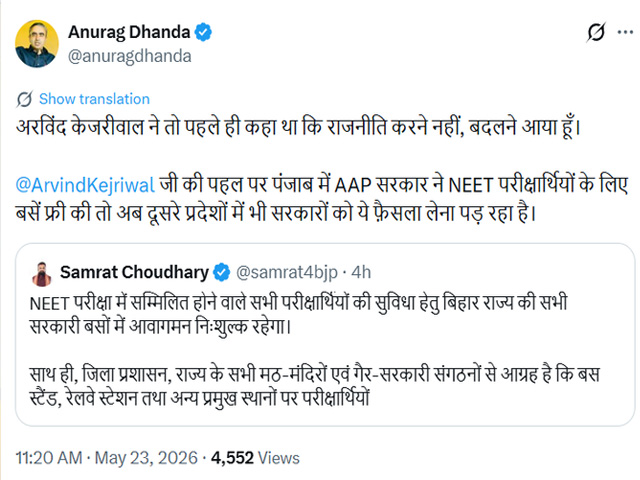Image resolution: width=640 pixels, height=480 pixels.
Task: Open the @ArvindKejriwal mention link
Action: tap(85, 185)
